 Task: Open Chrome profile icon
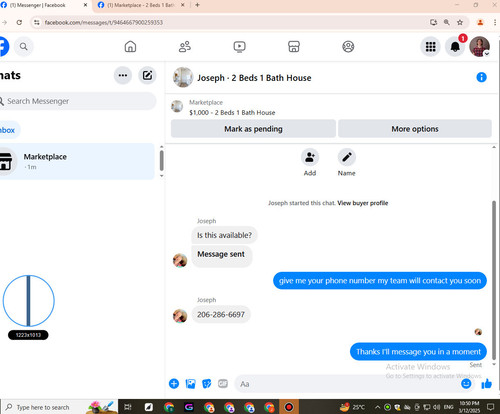(x=480, y=22)
